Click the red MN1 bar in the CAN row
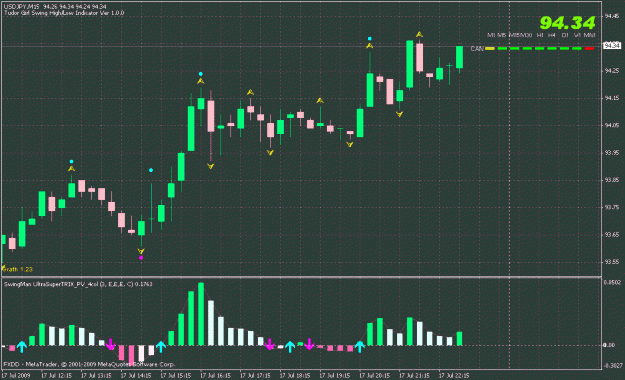 pyautogui.click(x=589, y=49)
